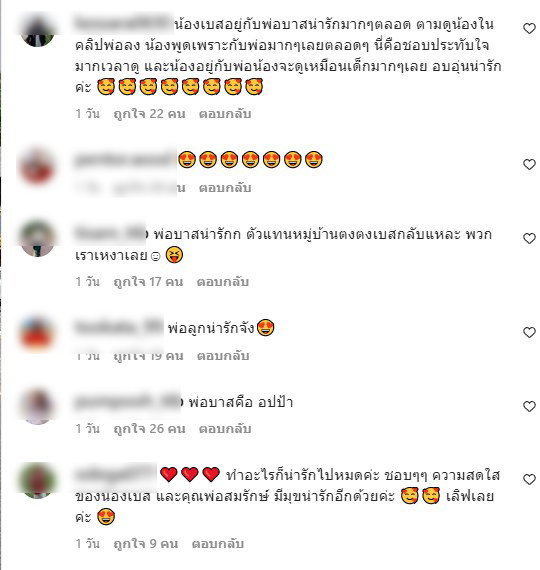The image size is (540, 570).
Task: Reply to the first comment via ตอบกลับ
Action: (x=225, y=114)
